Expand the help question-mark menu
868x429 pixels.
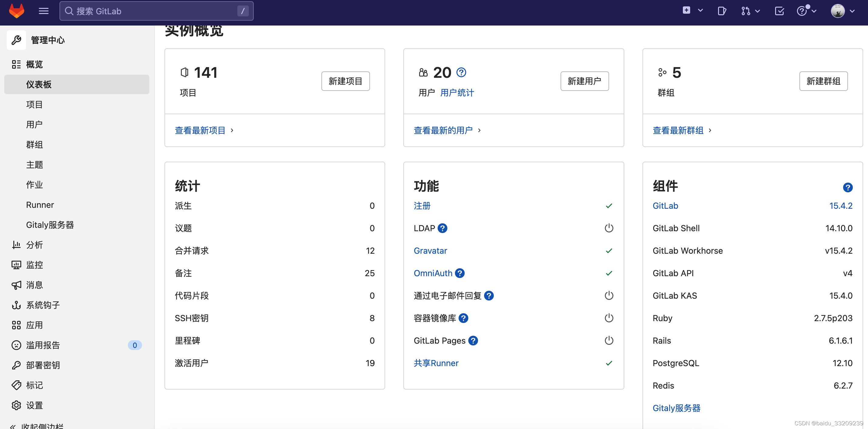pos(806,11)
